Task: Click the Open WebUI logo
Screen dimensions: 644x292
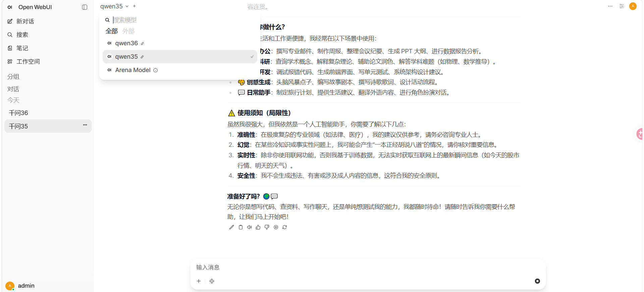Action: (x=10, y=7)
